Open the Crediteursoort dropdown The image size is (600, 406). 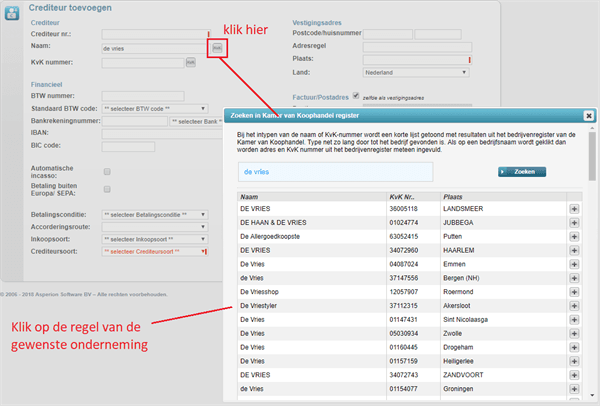click(155, 251)
